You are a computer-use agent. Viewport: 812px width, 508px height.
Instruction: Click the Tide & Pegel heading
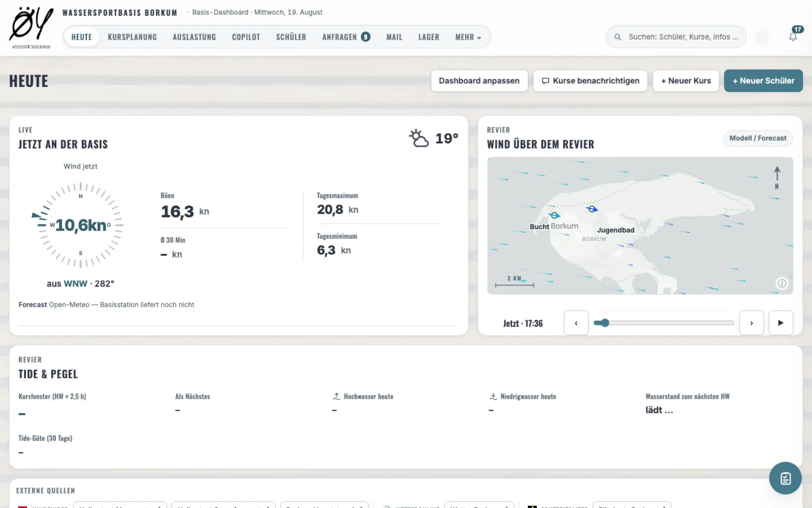48,374
